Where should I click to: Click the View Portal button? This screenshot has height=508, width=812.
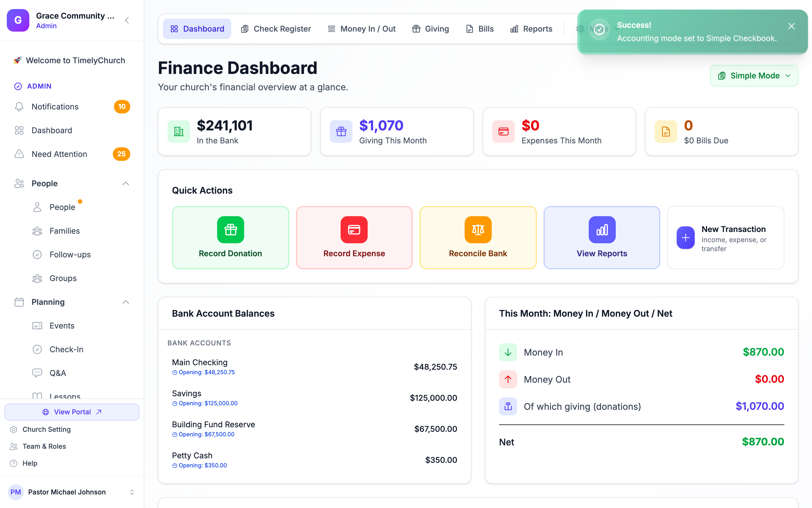72,412
